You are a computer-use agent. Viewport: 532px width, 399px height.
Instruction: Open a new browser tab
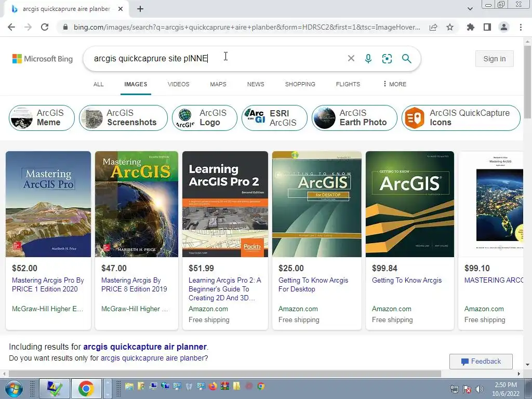click(x=140, y=9)
